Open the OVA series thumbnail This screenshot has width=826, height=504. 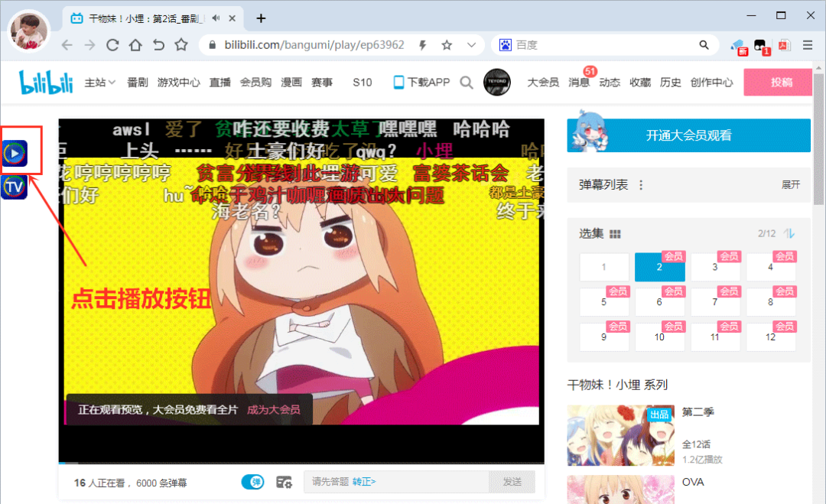click(620, 489)
